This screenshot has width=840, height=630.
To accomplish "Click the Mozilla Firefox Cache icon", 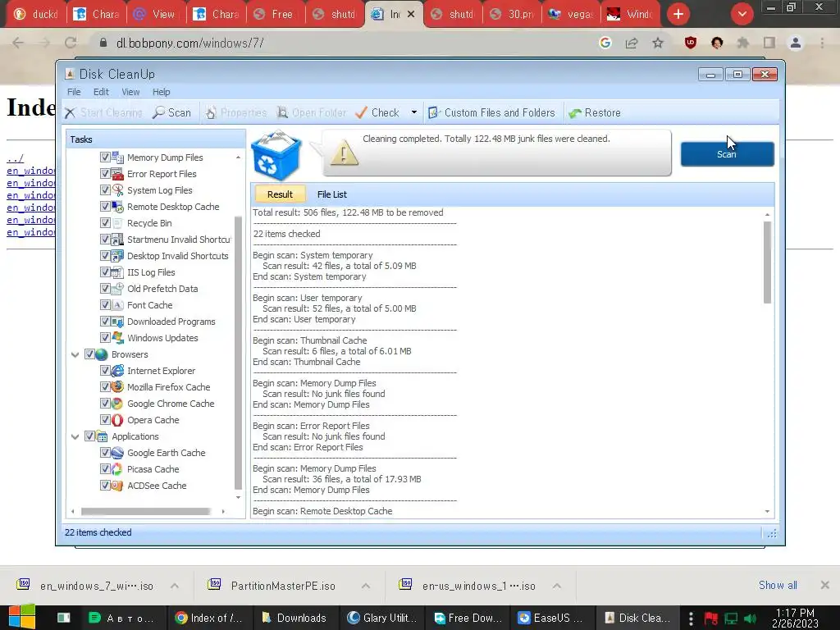I will coord(117,387).
